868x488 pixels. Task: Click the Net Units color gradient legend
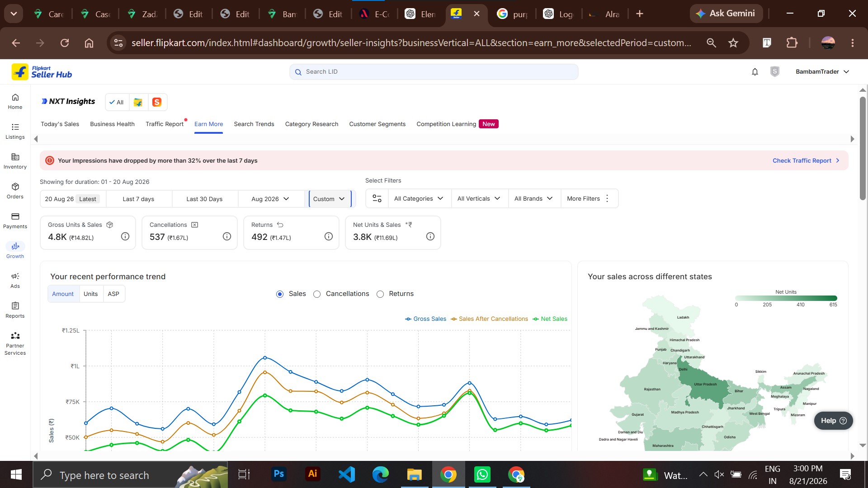[x=786, y=298]
